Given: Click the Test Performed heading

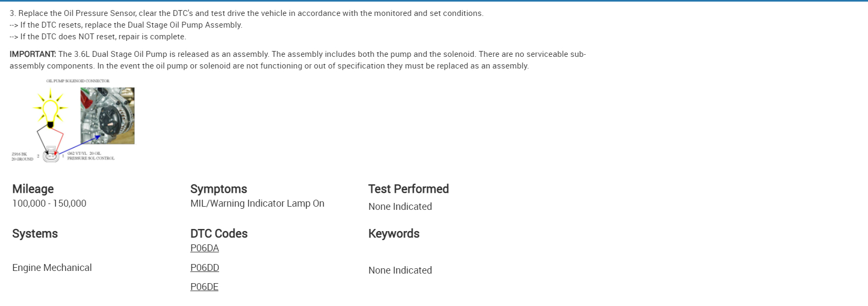Looking at the screenshot, I should click(409, 189).
